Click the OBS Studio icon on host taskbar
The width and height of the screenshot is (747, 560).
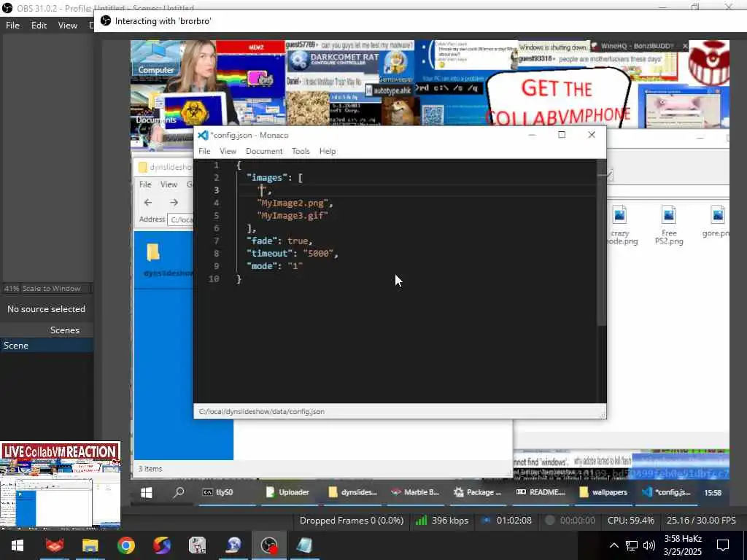tap(269, 545)
